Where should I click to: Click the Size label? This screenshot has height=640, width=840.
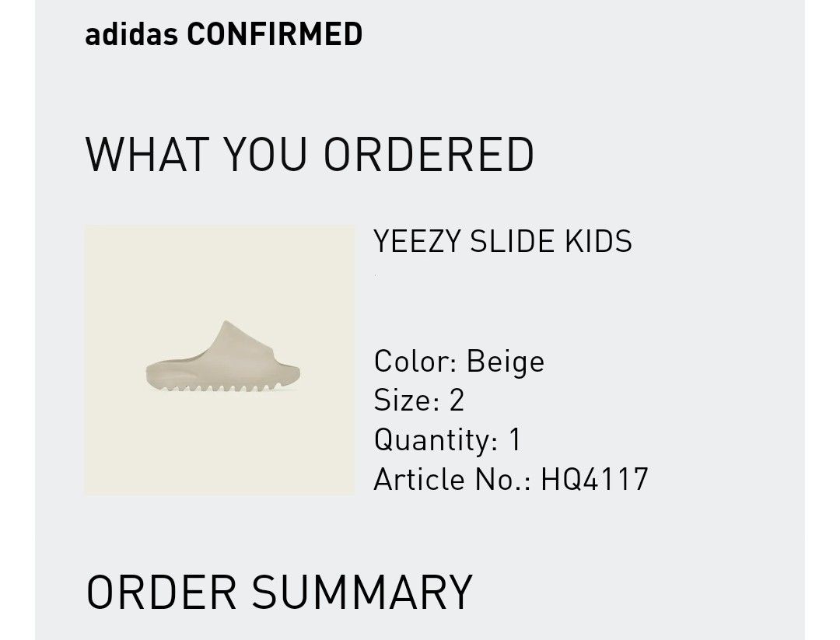[x=402, y=400]
